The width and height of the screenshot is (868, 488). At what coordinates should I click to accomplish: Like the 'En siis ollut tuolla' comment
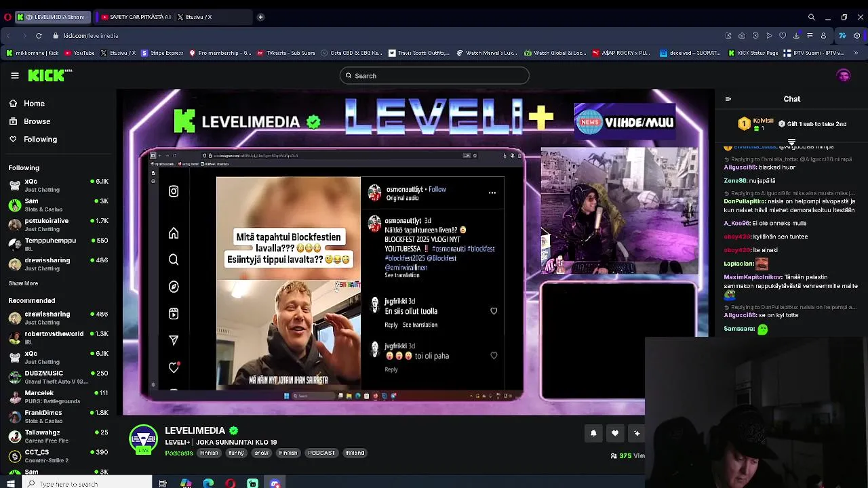click(x=494, y=311)
